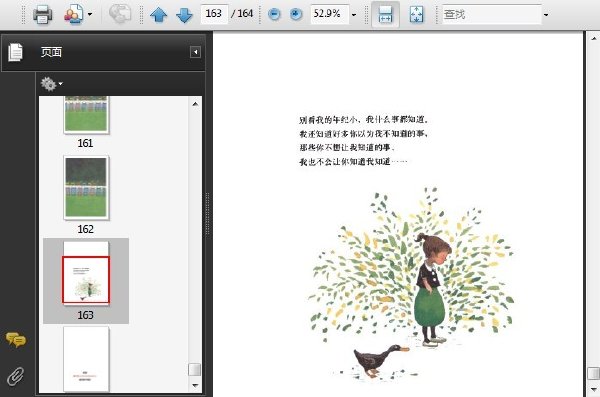Viewport: 600px width, 397px height.
Task: Zoom out with the minus button
Action: [274, 15]
